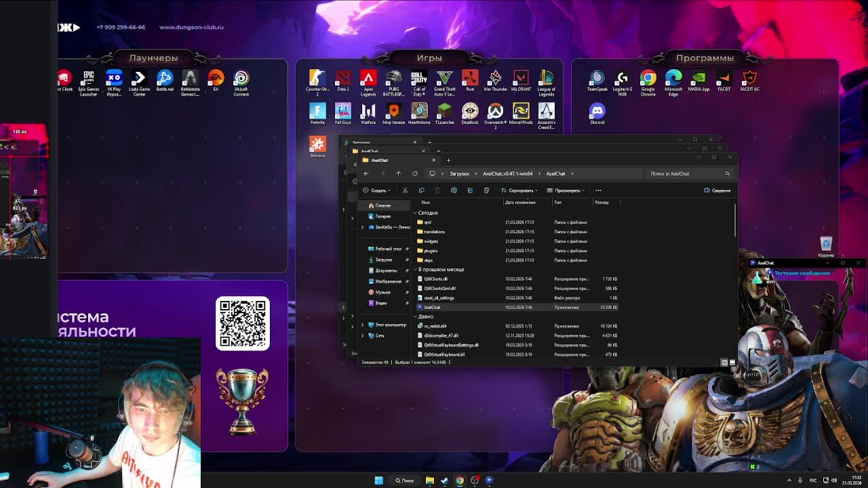The image size is (868, 488).
Task: Open the TLauncher Minecraft icon
Action: coord(445,114)
